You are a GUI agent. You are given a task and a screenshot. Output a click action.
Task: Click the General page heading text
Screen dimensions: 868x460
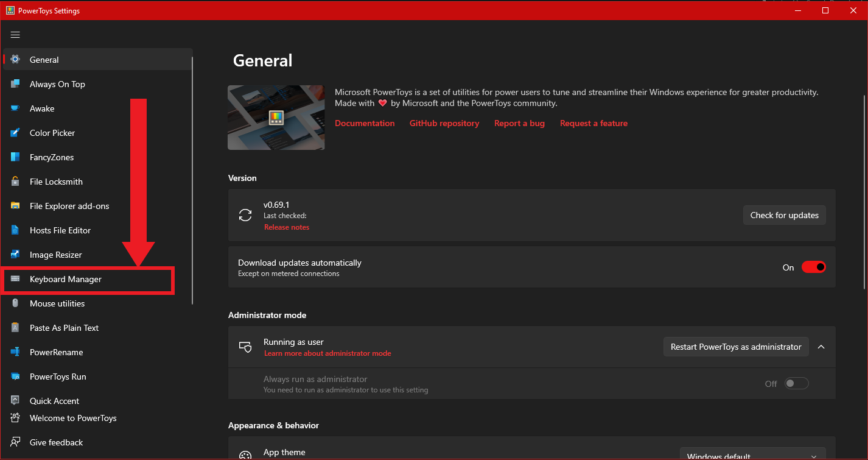pos(263,61)
